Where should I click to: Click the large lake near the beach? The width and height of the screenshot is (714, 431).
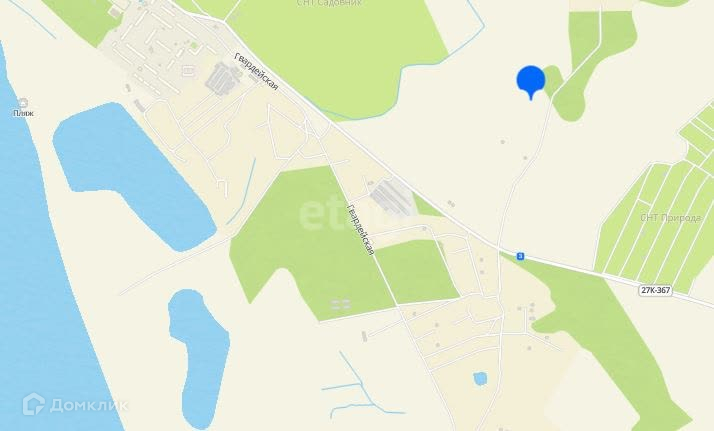click(130, 175)
